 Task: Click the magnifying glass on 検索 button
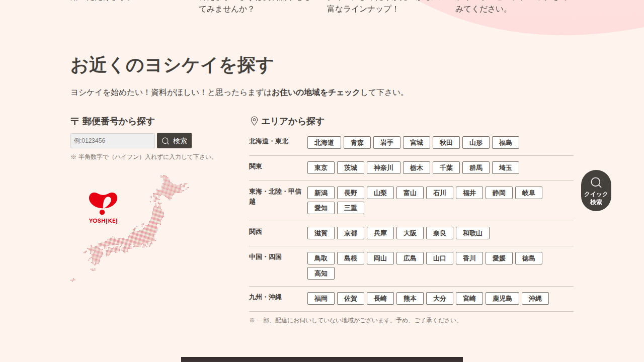click(165, 140)
